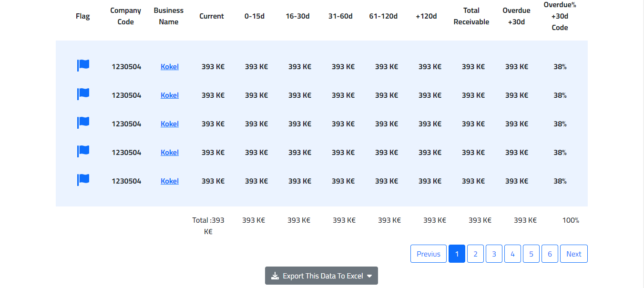Switch to page 4
This screenshot has width=644, height=288.
coord(512,254)
